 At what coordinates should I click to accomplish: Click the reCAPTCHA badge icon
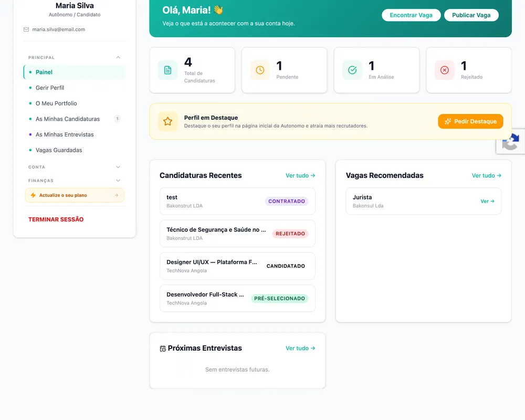tap(511, 141)
